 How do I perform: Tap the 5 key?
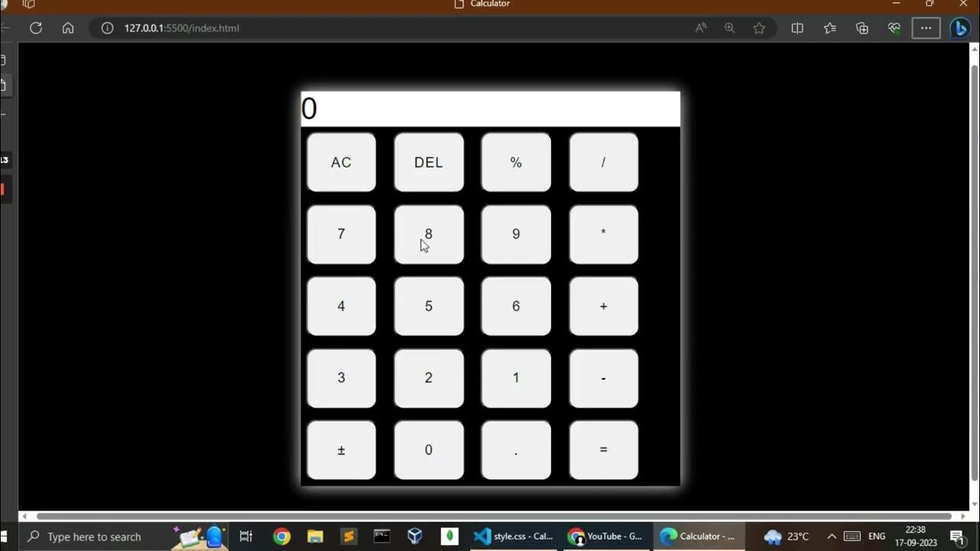429,306
